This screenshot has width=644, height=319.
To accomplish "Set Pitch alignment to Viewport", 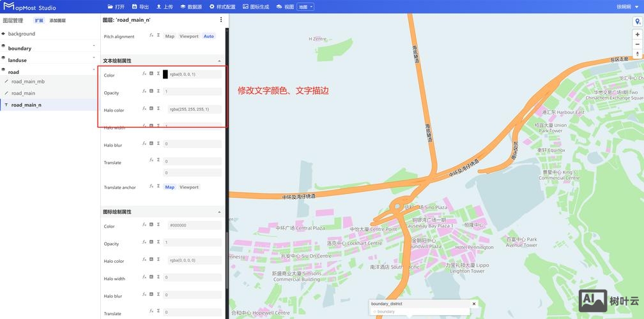I will (x=188, y=36).
